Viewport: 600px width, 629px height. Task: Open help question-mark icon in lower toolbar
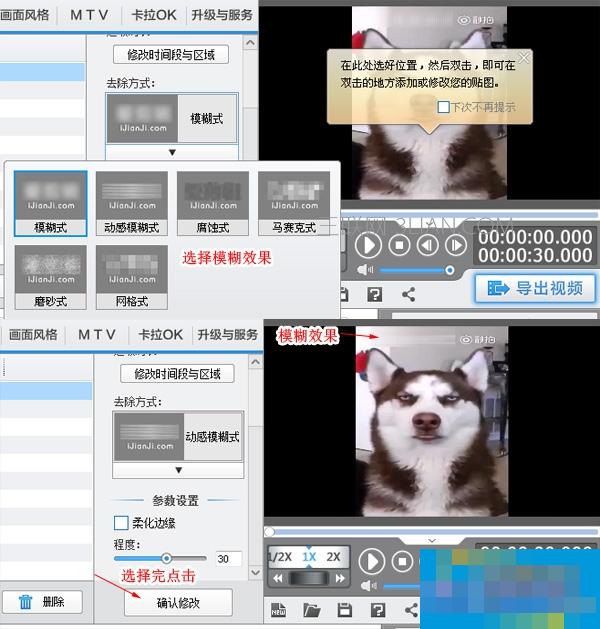[378, 610]
